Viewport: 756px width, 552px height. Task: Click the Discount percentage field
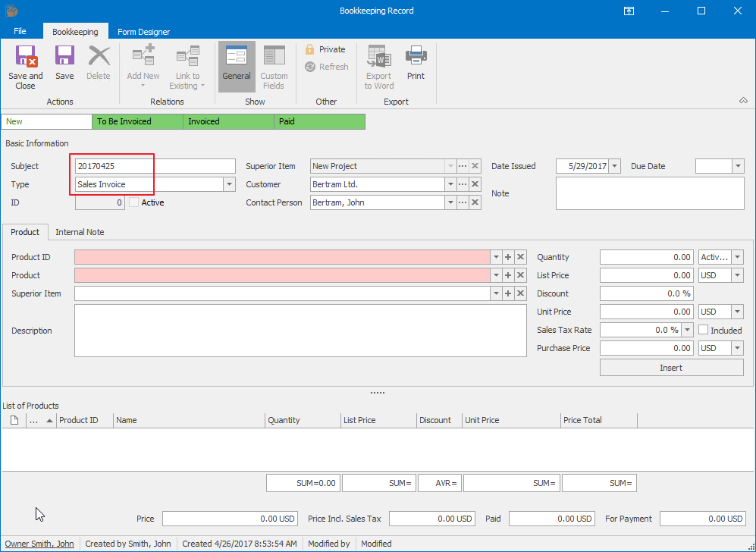pyautogui.click(x=646, y=293)
